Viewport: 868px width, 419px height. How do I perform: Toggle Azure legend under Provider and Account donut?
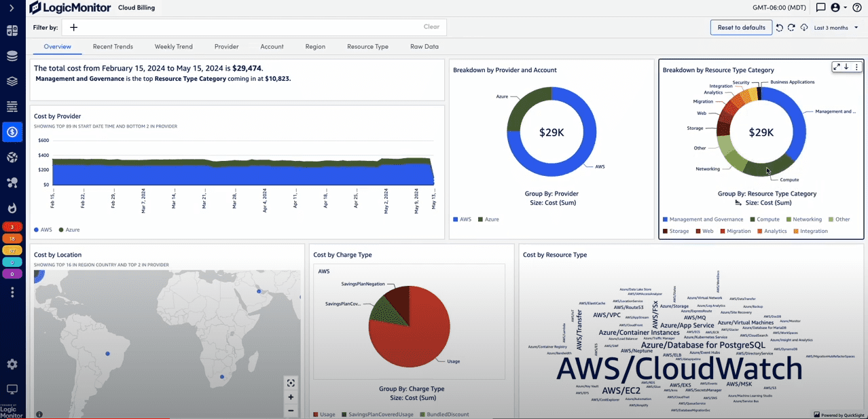point(488,219)
